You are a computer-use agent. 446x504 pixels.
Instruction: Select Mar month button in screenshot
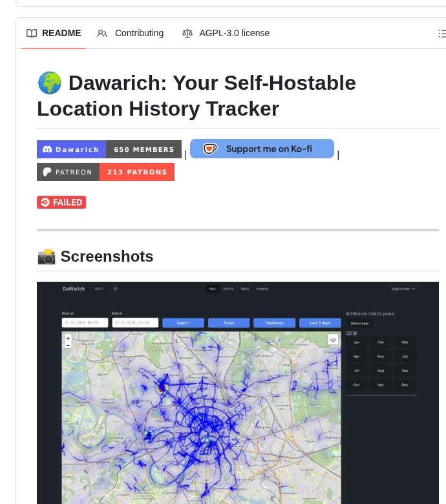405,342
